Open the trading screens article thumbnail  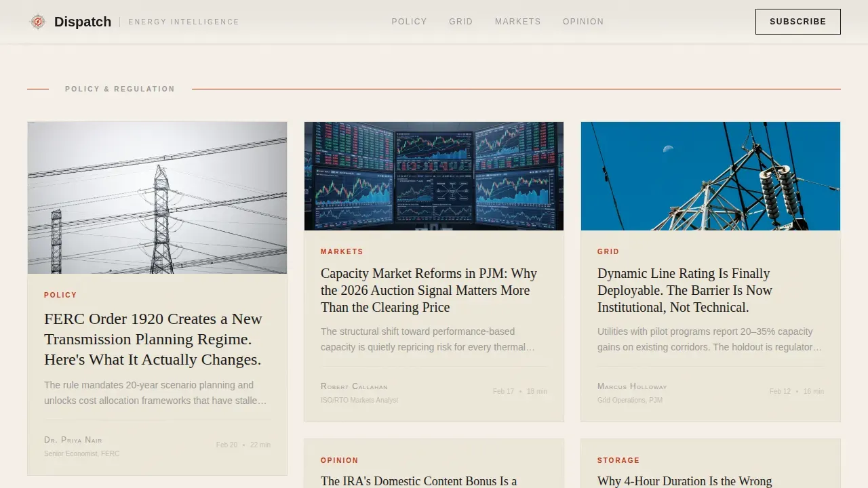(434, 176)
